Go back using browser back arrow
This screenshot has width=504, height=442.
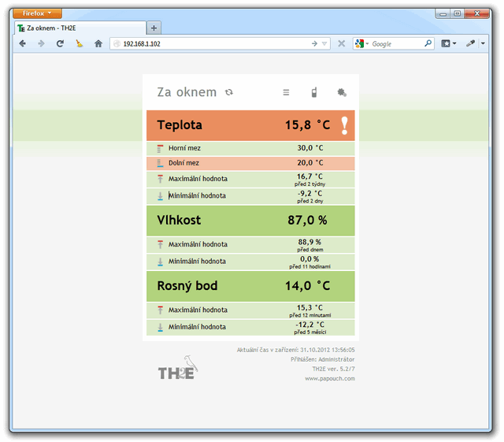pyautogui.click(x=22, y=43)
